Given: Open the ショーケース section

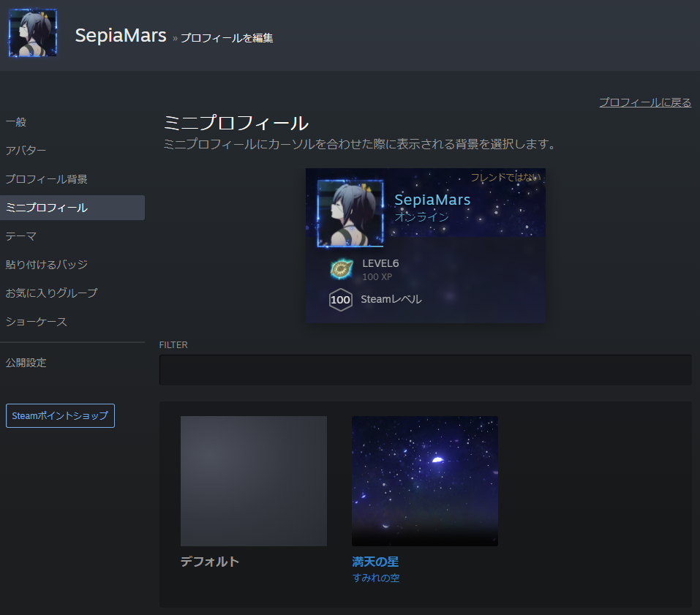Looking at the screenshot, I should tap(36, 322).
